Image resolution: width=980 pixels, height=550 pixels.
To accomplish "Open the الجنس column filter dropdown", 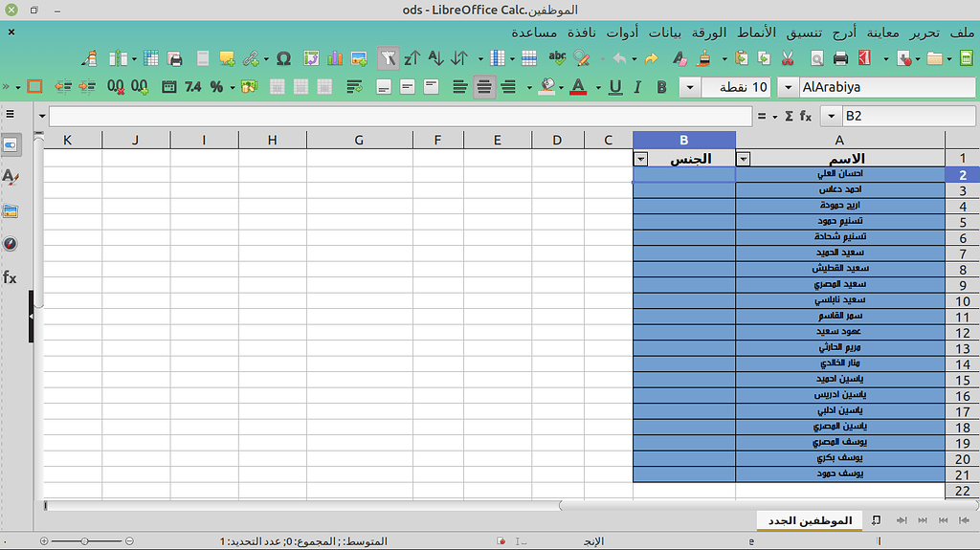I will [641, 159].
